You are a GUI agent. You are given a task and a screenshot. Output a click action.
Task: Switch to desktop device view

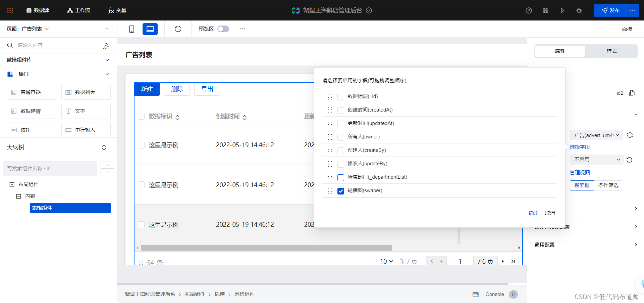[150, 29]
